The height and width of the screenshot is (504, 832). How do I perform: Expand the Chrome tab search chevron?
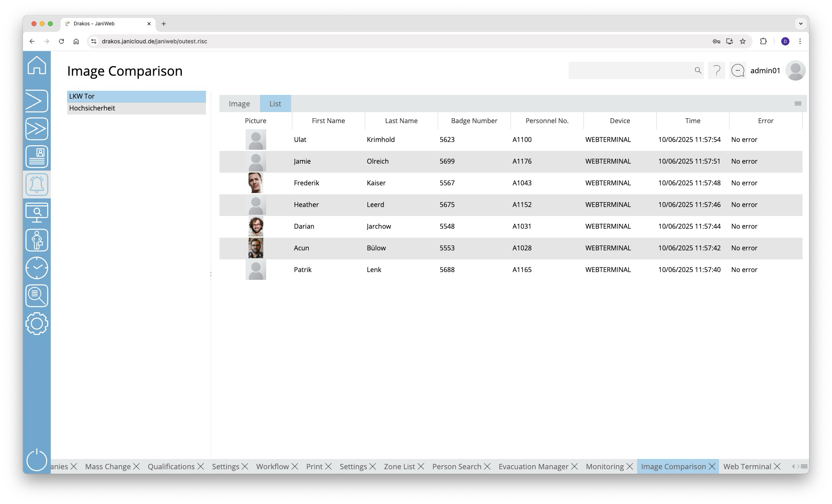point(800,24)
